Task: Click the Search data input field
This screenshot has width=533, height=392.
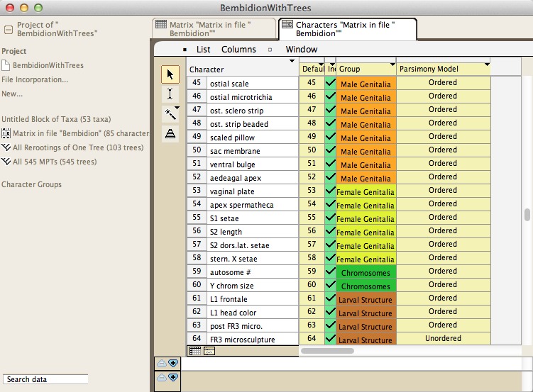Action: pos(45,379)
